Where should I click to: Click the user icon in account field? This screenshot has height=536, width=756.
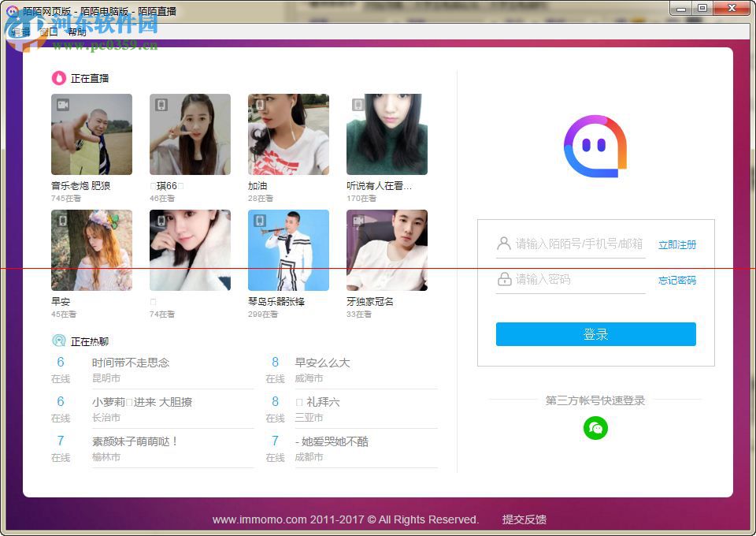(504, 244)
